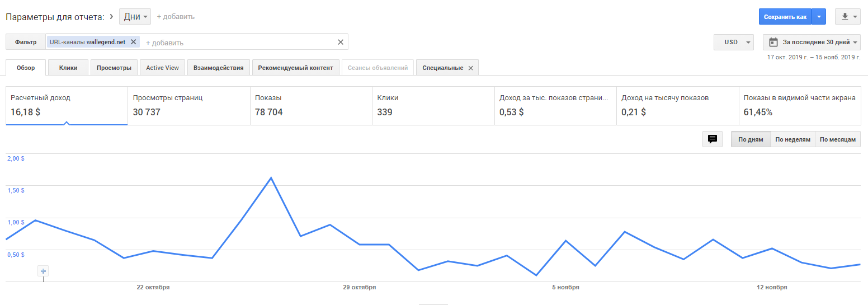
Task: Click the добавить link next to Дни
Action: tap(176, 17)
